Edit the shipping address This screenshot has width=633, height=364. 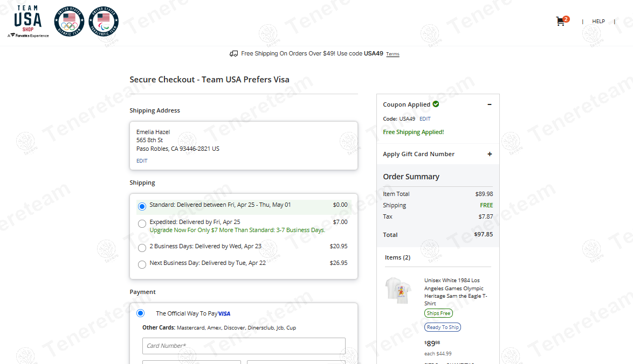142,160
